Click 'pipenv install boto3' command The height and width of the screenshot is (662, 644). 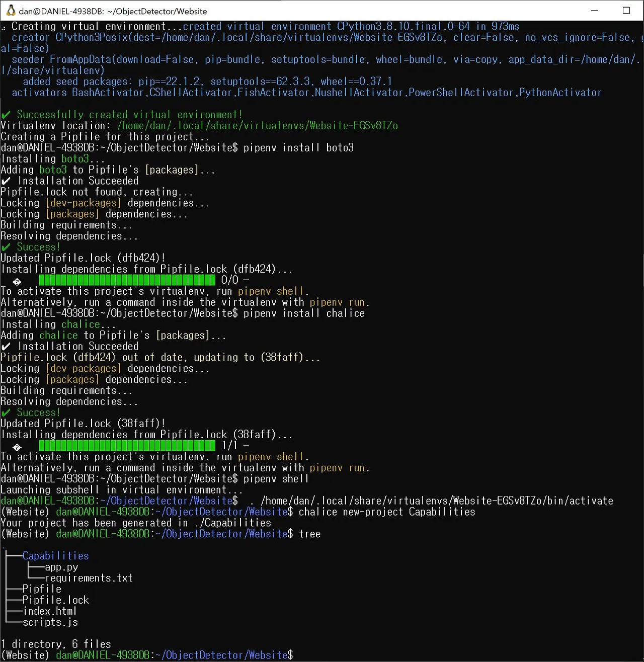coord(298,148)
